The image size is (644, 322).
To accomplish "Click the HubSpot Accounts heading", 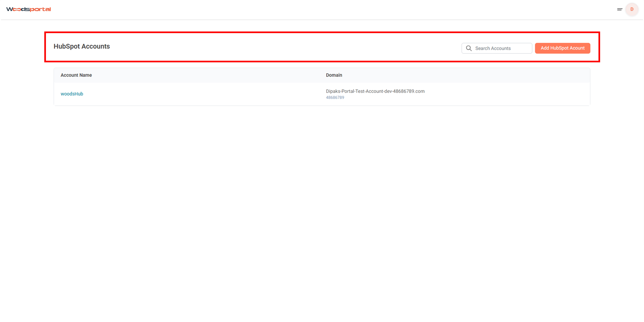I will (82, 46).
